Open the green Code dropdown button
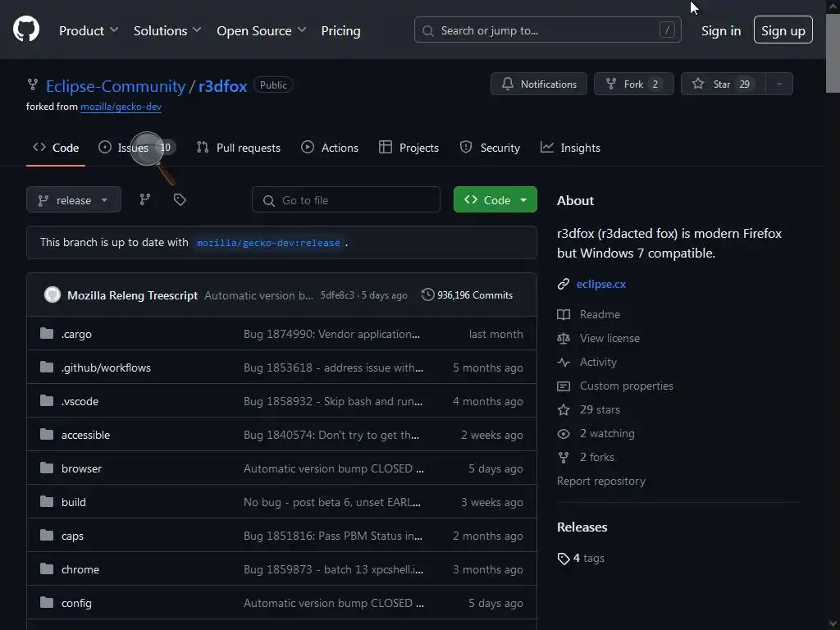840x630 pixels. (495, 200)
